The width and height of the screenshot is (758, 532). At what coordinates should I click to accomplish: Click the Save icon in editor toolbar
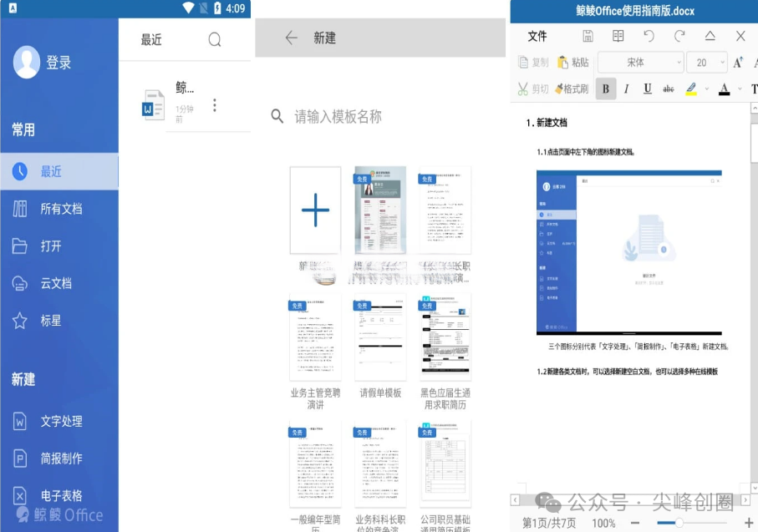(x=588, y=36)
